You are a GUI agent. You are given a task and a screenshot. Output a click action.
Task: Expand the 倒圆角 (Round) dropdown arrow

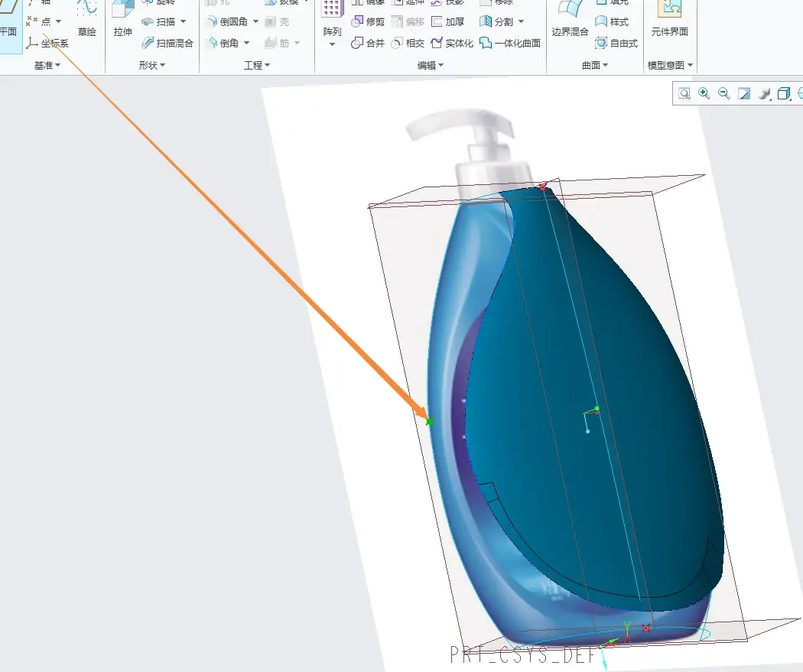click(255, 21)
